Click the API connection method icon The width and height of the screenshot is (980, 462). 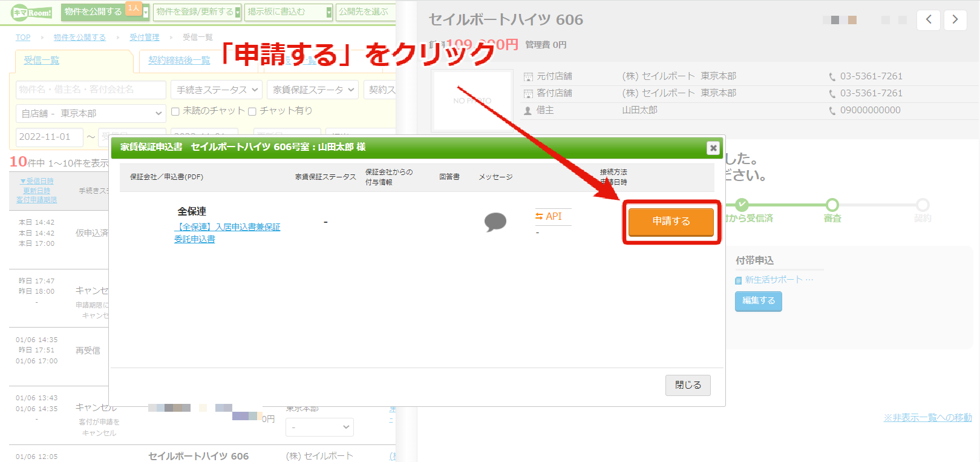tap(539, 216)
